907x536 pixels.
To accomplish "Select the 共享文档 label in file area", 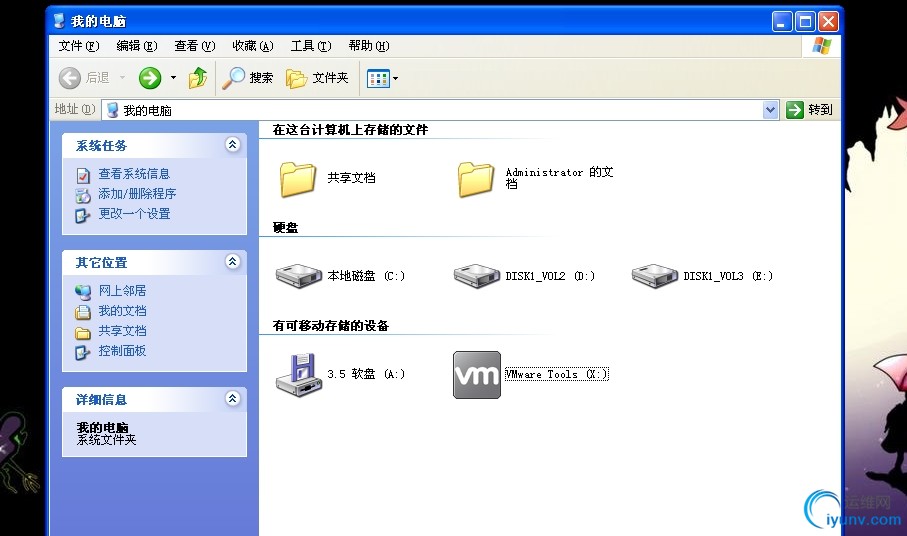I will click(352, 178).
